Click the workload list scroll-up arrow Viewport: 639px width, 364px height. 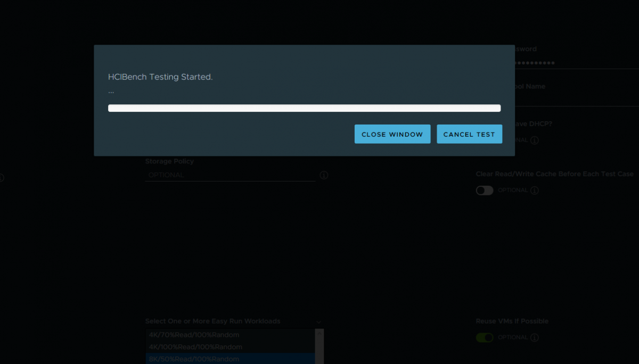click(319, 332)
